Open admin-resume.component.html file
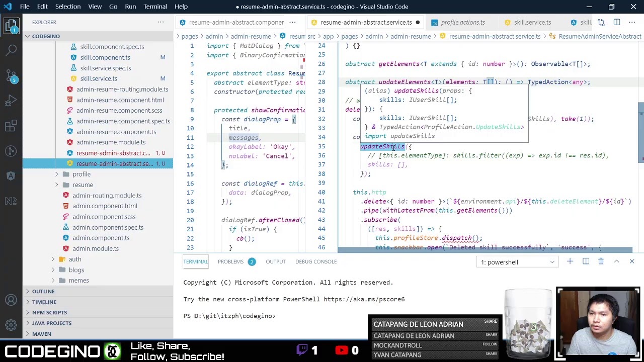This screenshot has height=362, width=644. click(x=120, y=100)
